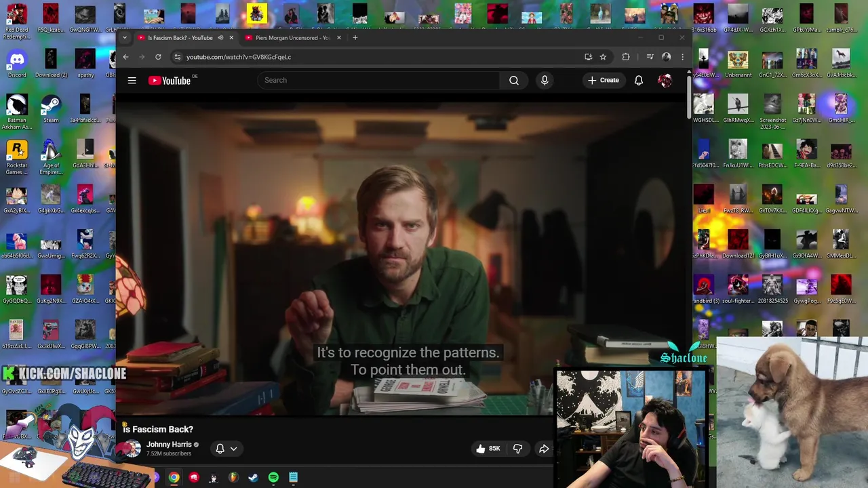Open Chrome extensions puzzle icon
868x488 pixels.
[625, 57]
